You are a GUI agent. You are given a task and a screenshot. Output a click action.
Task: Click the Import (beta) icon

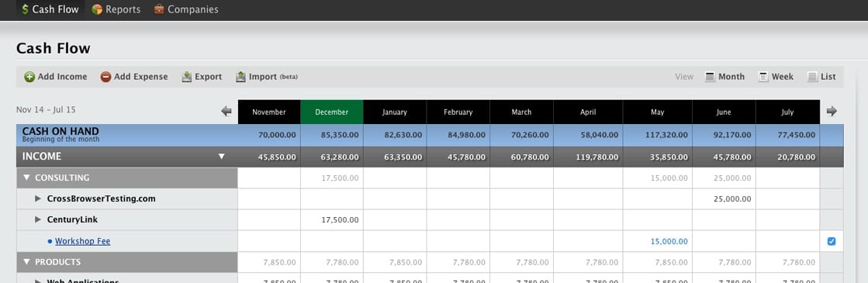pos(240,77)
